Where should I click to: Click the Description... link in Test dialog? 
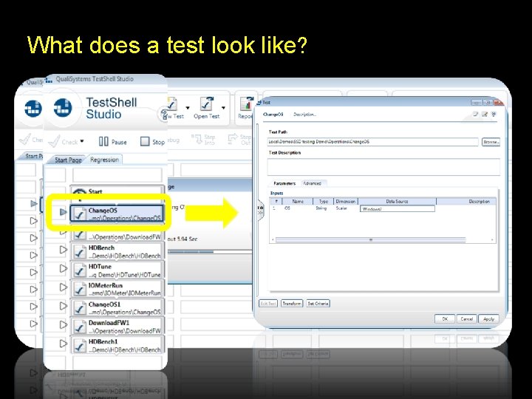(304, 115)
